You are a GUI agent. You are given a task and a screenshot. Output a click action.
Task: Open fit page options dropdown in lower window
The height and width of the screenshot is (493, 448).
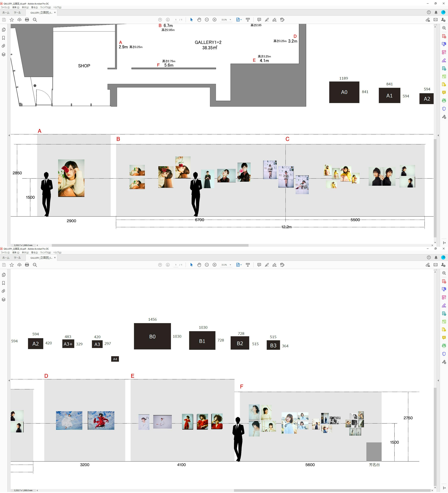click(241, 265)
